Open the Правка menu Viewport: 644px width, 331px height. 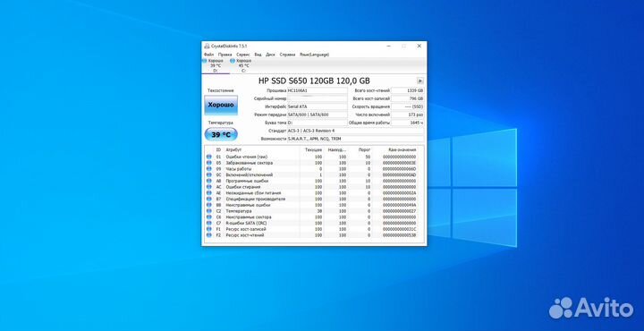point(225,55)
